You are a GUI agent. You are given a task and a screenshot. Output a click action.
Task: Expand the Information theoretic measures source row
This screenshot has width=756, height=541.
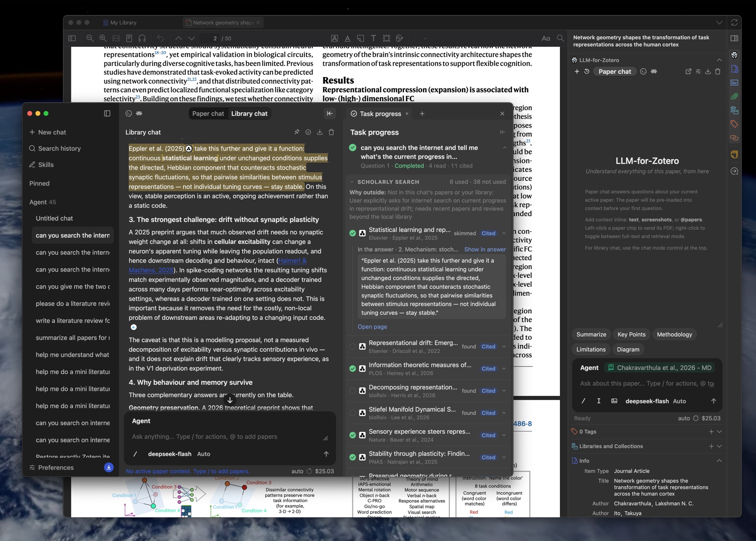pyautogui.click(x=504, y=369)
